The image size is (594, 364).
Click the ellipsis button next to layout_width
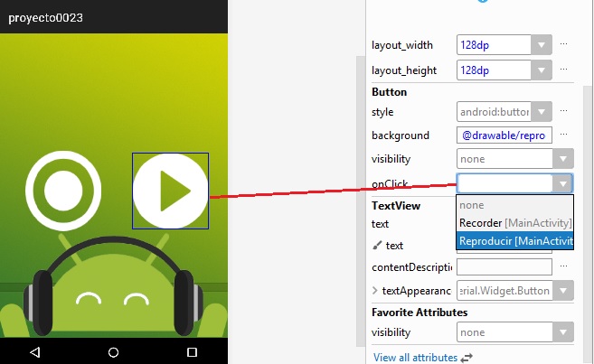click(564, 44)
